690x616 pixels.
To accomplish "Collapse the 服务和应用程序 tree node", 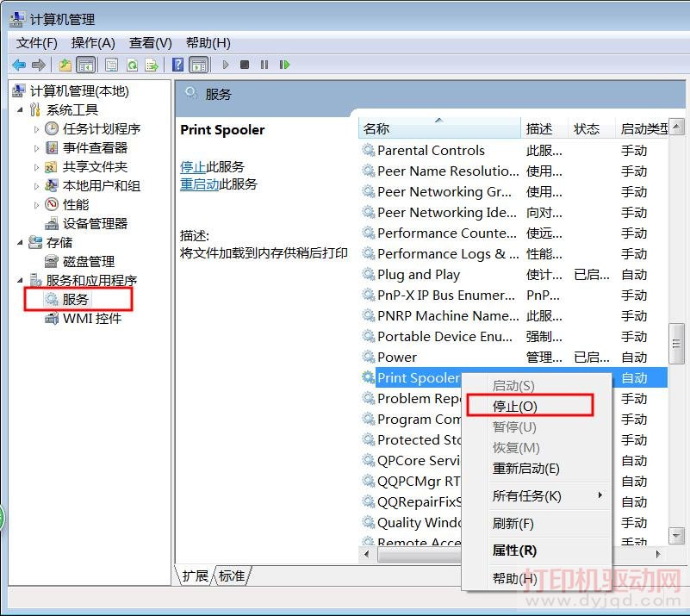I will click(x=20, y=280).
